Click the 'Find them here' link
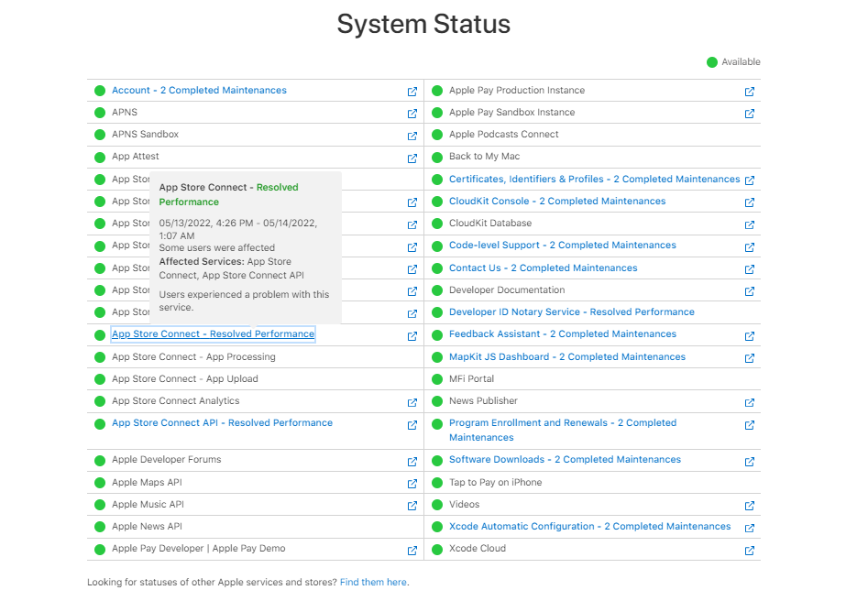Viewport: 868px width, 590px height. pyautogui.click(x=373, y=582)
